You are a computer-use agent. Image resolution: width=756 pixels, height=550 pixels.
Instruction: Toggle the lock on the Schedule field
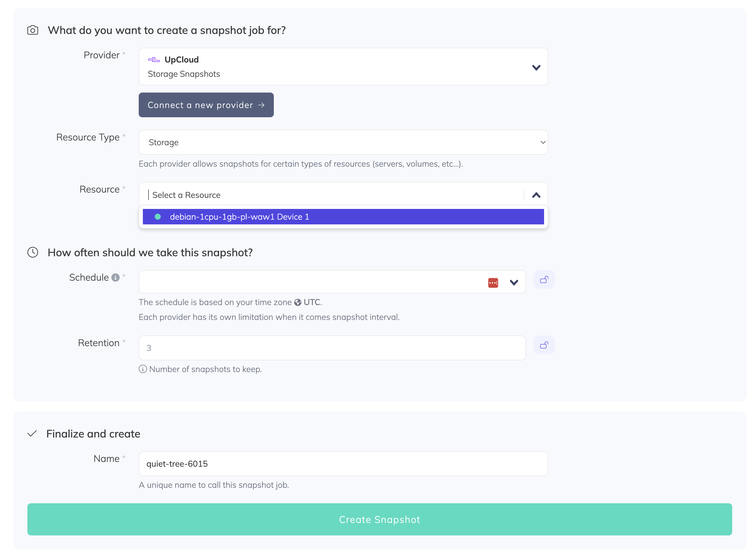544,280
